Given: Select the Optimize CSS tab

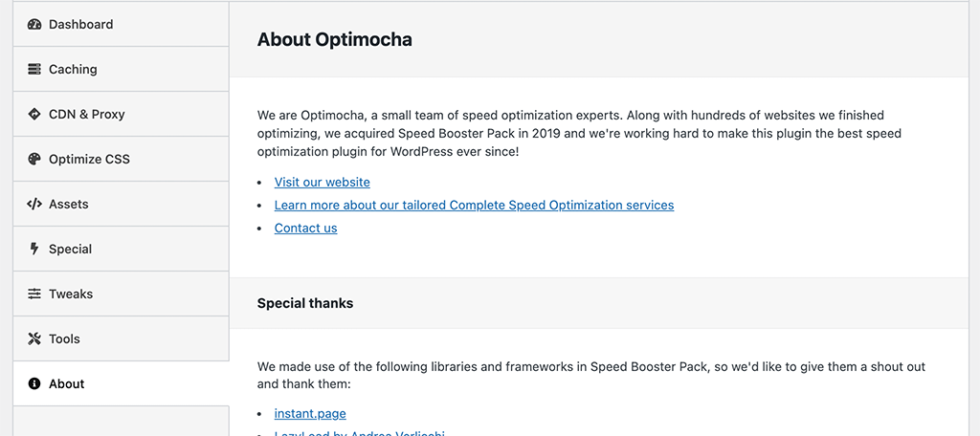Looking at the screenshot, I should pyautogui.click(x=121, y=160).
